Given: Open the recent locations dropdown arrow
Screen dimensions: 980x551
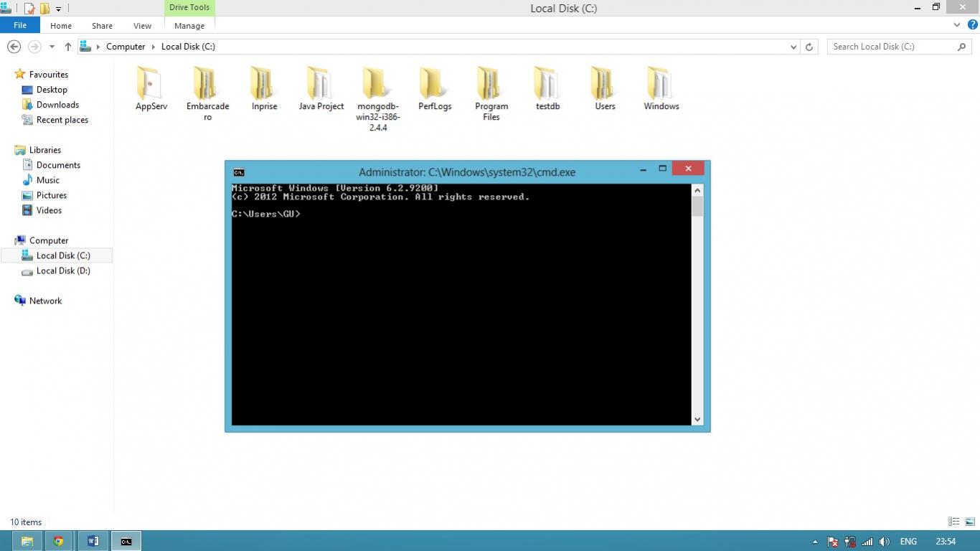Looking at the screenshot, I should tap(52, 47).
